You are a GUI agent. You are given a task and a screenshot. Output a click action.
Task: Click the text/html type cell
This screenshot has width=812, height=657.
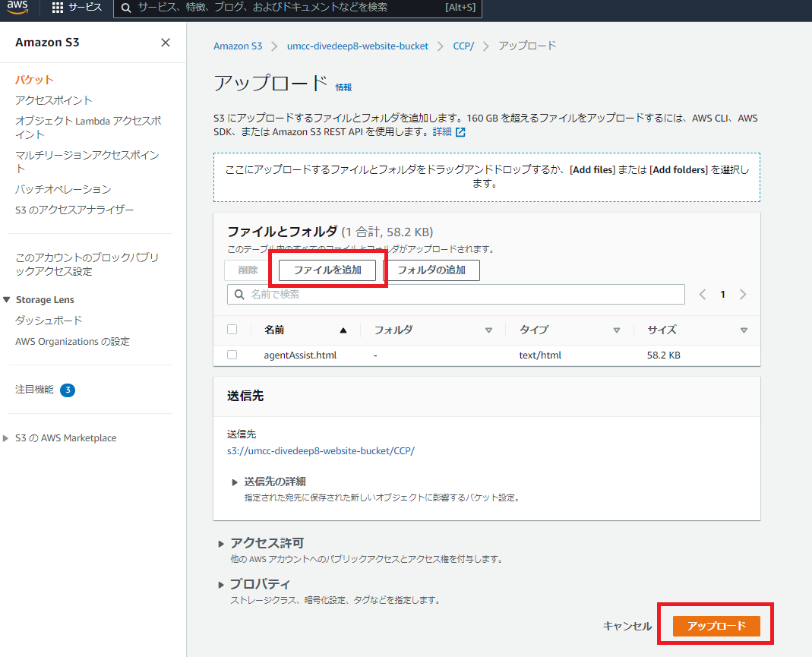540,355
